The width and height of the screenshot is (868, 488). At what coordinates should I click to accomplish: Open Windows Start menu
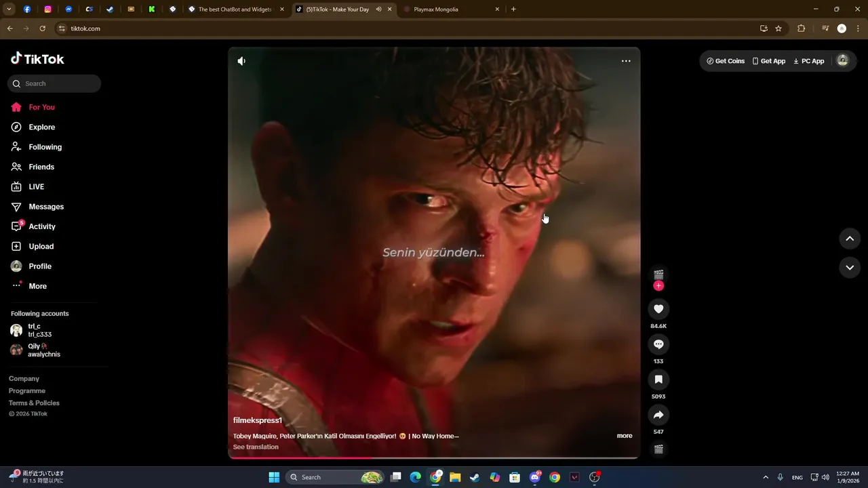pyautogui.click(x=274, y=477)
